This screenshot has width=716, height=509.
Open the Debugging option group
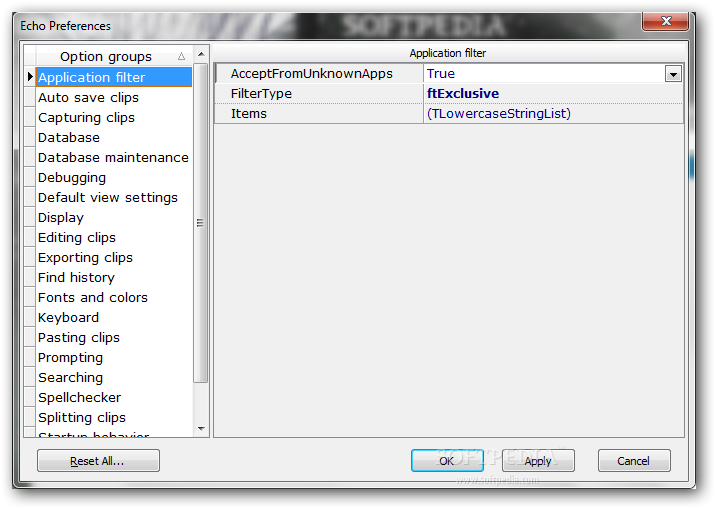pyautogui.click(x=114, y=178)
